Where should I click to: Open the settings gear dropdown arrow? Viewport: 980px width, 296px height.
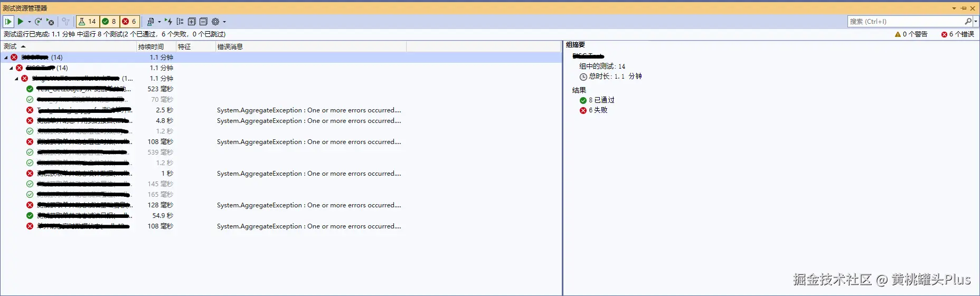point(224,22)
